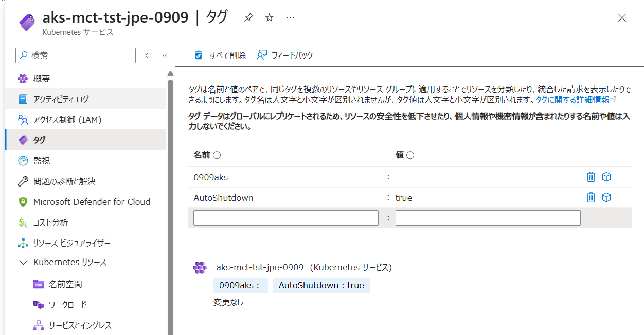Click cube icon on 0909aks row
The image size is (644, 335).
(x=606, y=177)
